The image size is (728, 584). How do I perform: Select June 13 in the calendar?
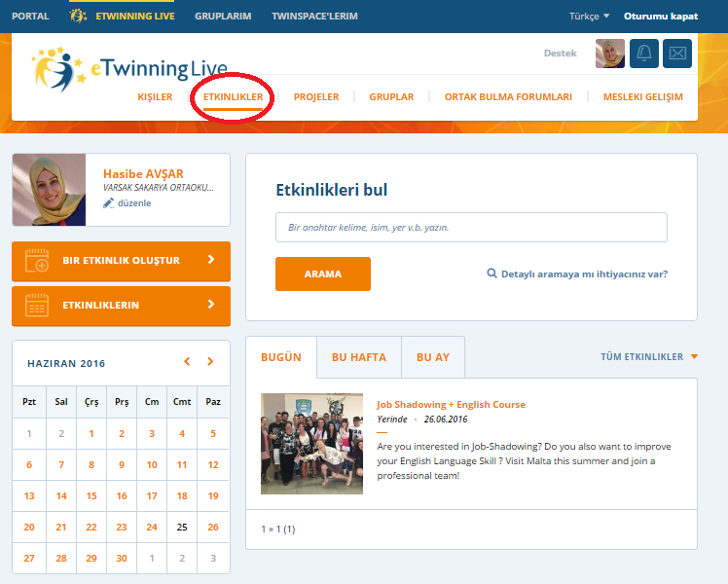pyautogui.click(x=29, y=495)
